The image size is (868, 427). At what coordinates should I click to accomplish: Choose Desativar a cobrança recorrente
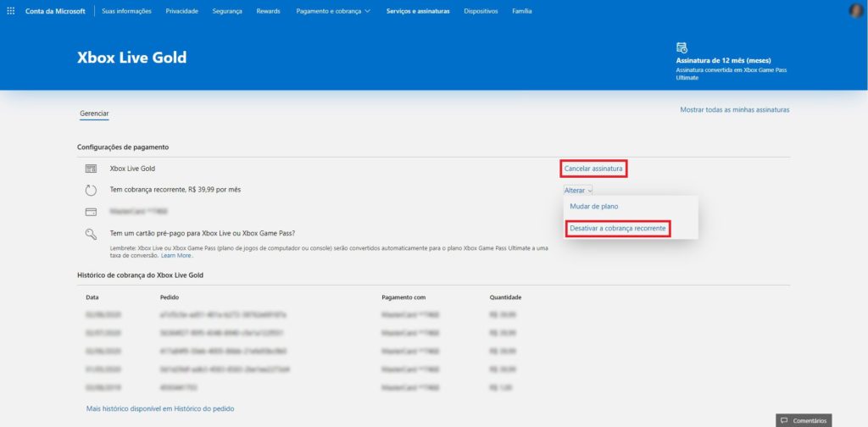618,229
